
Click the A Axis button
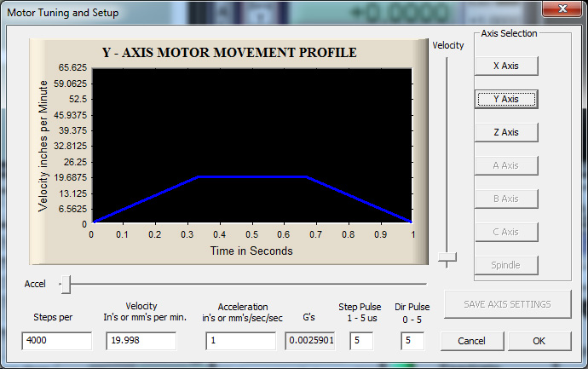tap(505, 165)
